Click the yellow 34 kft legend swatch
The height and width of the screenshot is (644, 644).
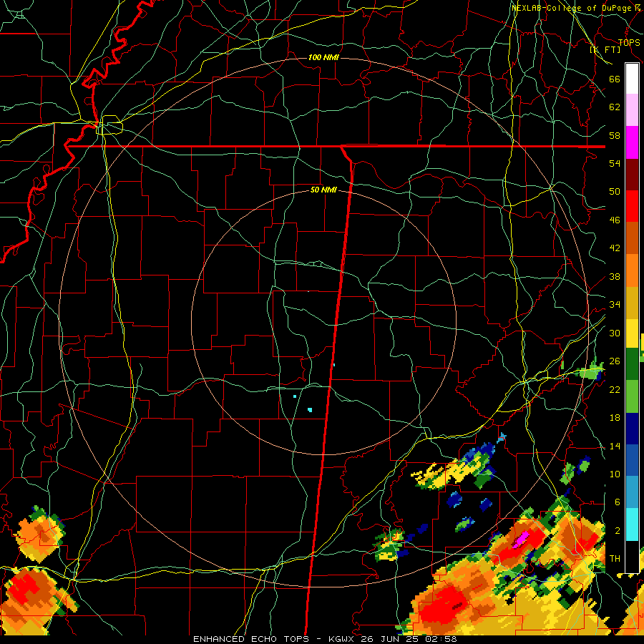[x=632, y=333]
